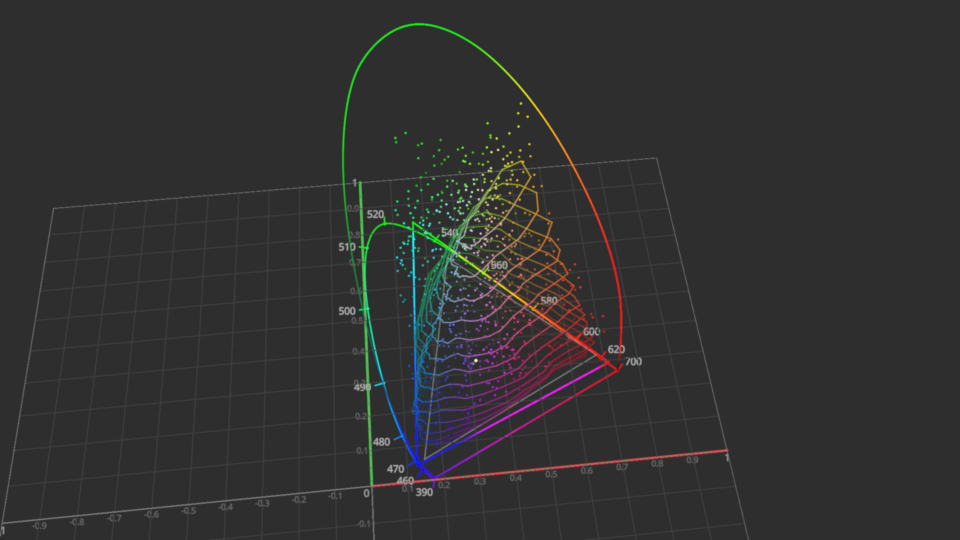Image resolution: width=960 pixels, height=540 pixels.
Task: Click the 0.7 tick on red axis
Action: (x=622, y=467)
